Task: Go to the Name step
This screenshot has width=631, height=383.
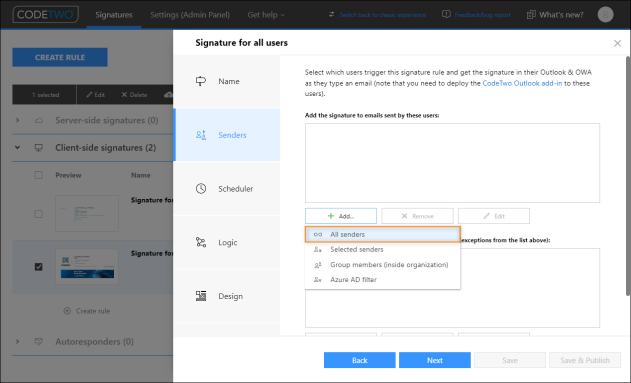Action: click(227, 81)
